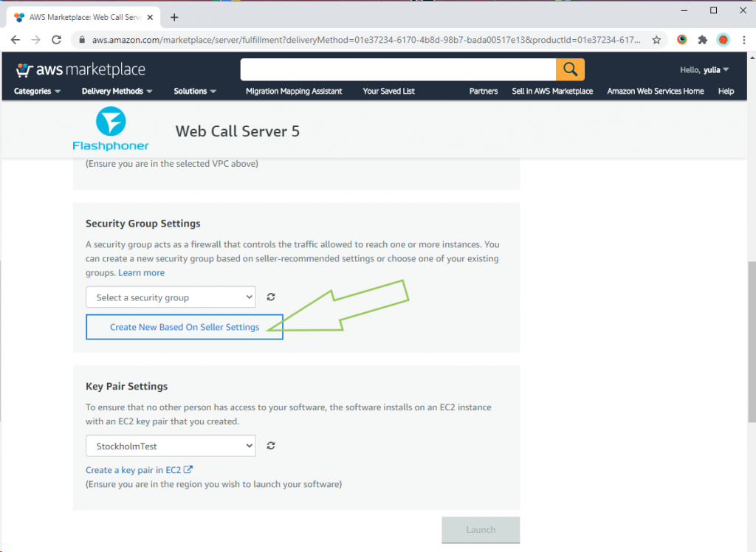This screenshot has width=756, height=552.
Task: Reload the page with refresh icon
Action: coord(56,40)
